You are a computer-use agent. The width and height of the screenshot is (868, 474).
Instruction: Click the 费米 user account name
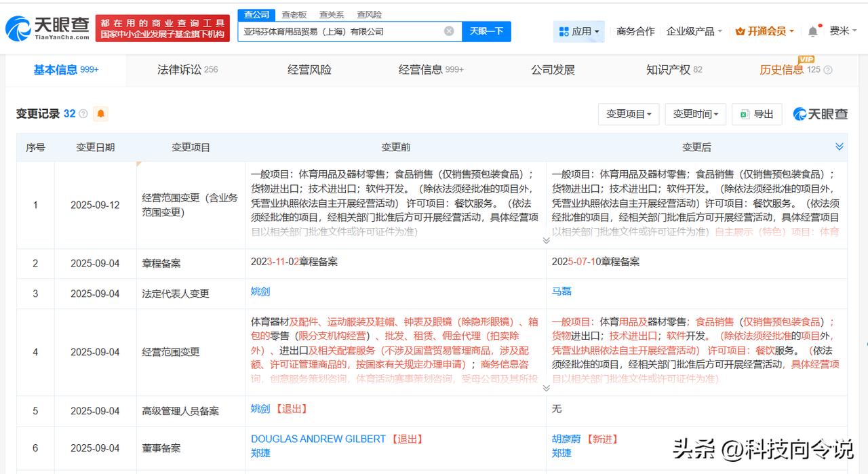[840, 31]
